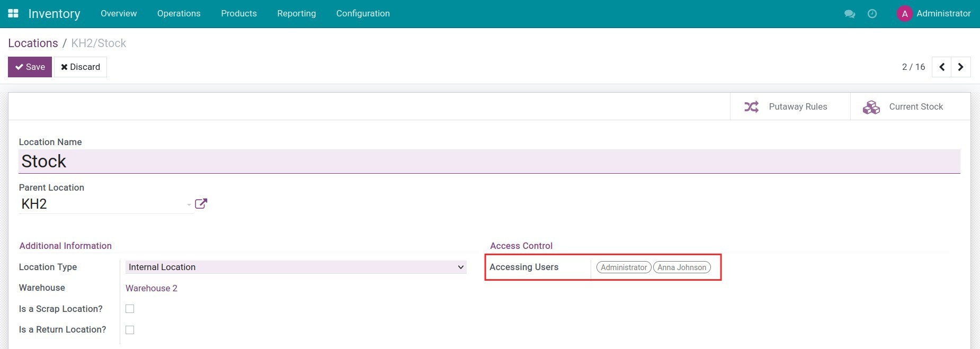Viewport: 980px width, 349px height.
Task: Go to the next location record
Action: [x=960, y=67]
